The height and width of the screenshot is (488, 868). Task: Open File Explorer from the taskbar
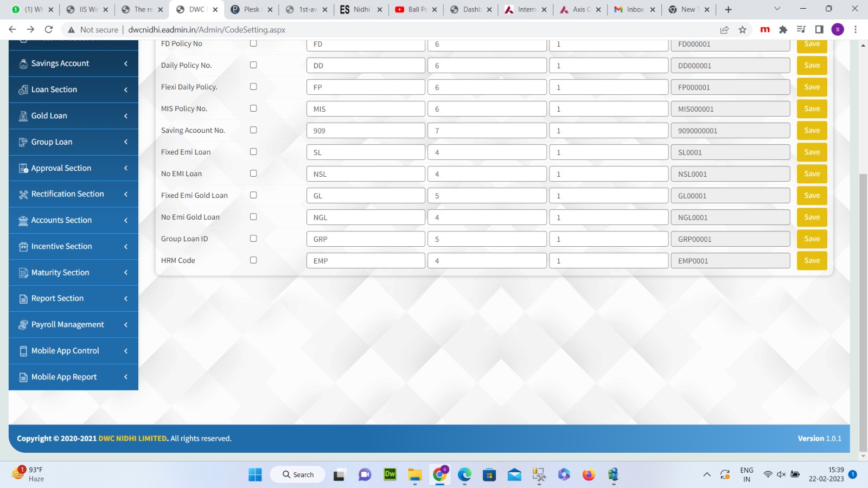coord(415,475)
